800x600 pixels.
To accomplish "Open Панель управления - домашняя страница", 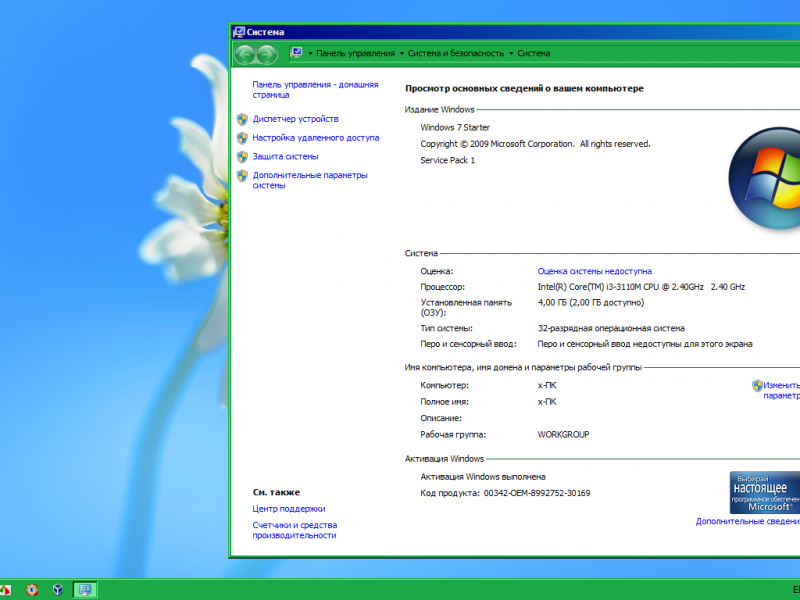I will 315,89.
